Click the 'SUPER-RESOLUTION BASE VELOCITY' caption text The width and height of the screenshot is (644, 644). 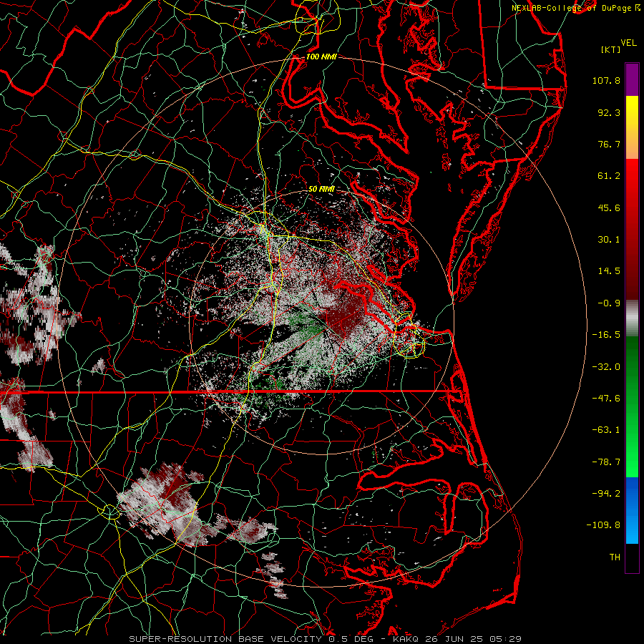(225, 639)
